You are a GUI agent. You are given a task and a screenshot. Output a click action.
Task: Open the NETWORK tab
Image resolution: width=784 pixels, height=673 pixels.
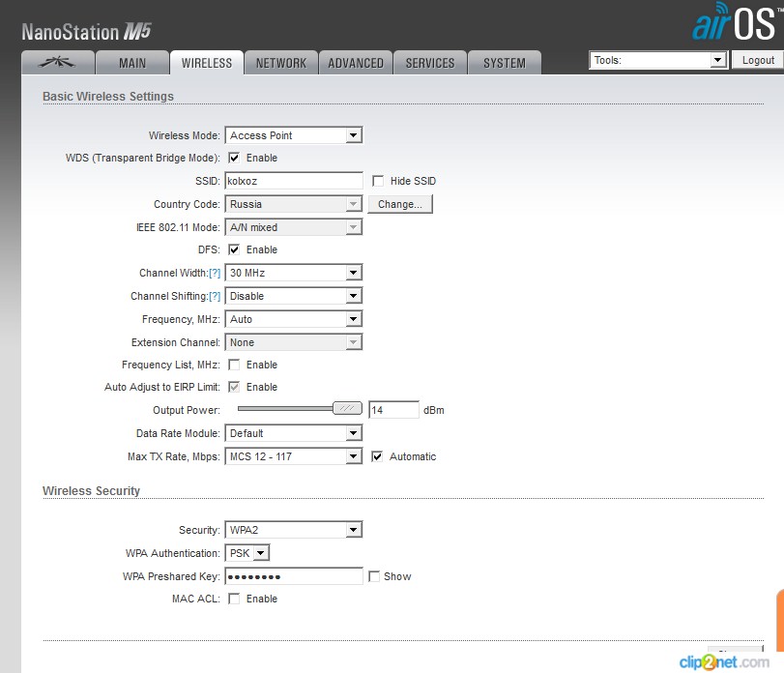[281, 63]
